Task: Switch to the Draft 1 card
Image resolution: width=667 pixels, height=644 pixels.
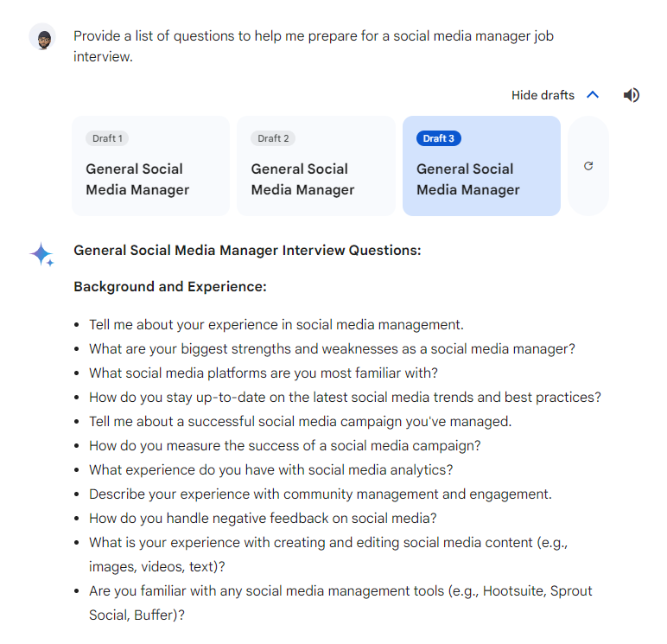Action: [150, 166]
